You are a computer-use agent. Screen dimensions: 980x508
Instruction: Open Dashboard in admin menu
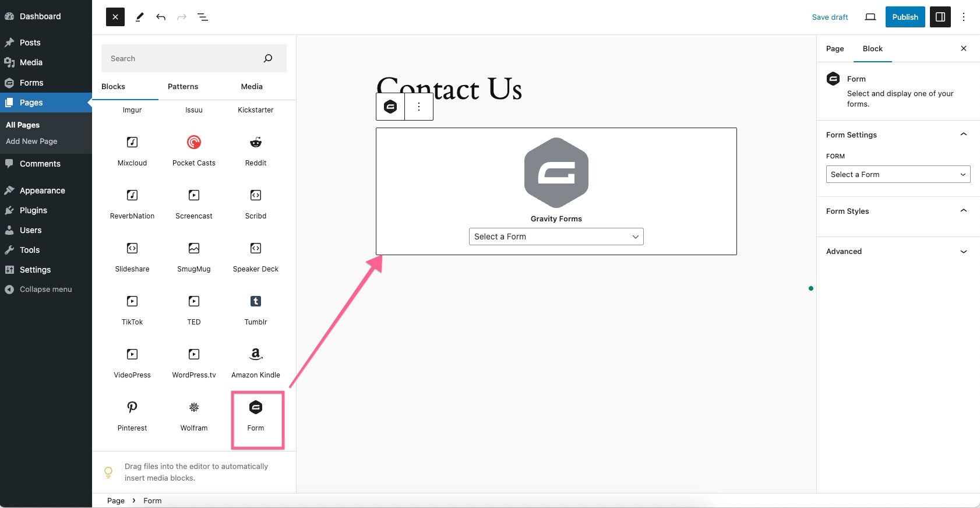46,16
